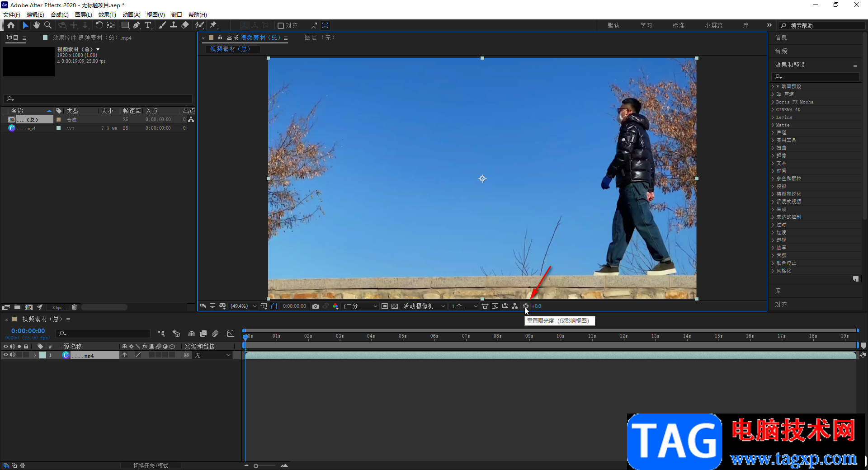Open composition flowchart icon in viewer

(515, 306)
